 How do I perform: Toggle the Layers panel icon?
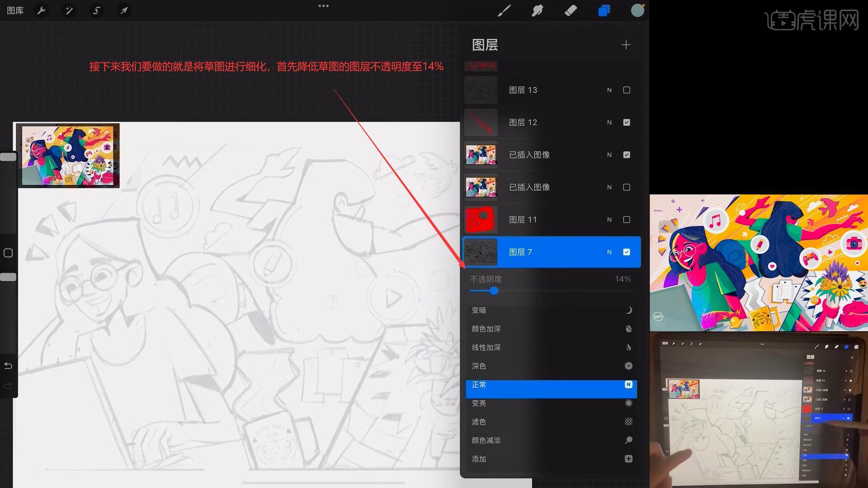604,10
